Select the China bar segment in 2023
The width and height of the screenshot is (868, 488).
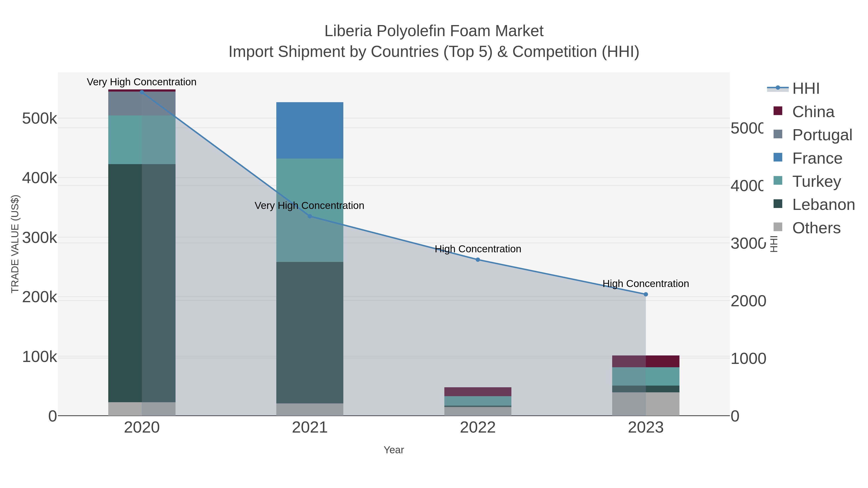tap(646, 361)
